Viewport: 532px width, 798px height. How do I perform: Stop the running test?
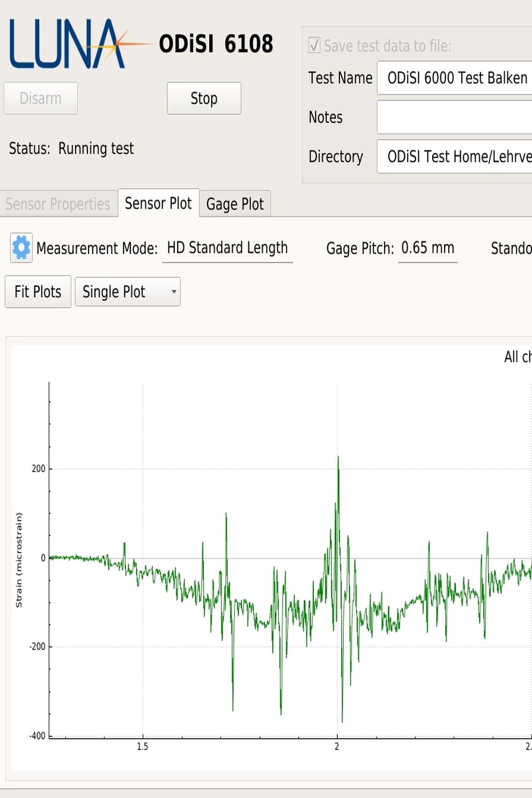pyautogui.click(x=204, y=98)
